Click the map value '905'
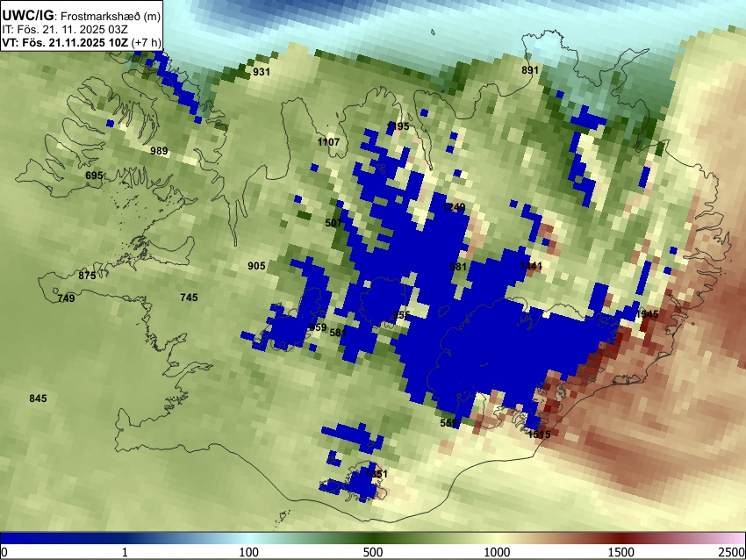 point(256,266)
